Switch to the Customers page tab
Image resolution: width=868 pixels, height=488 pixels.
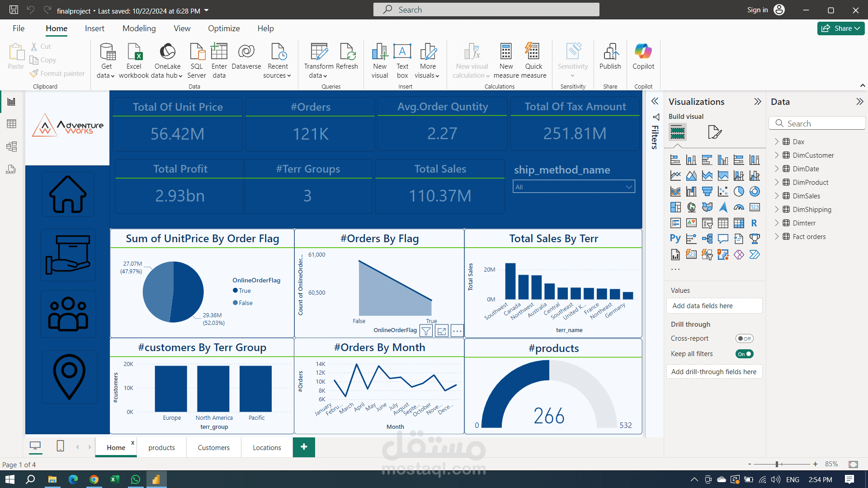coord(213,448)
